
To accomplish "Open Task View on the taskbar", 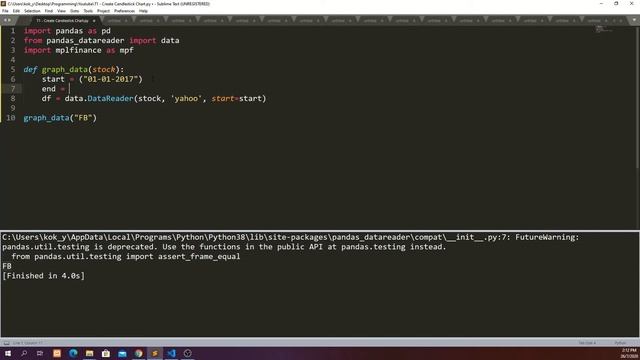I will click(40, 353).
